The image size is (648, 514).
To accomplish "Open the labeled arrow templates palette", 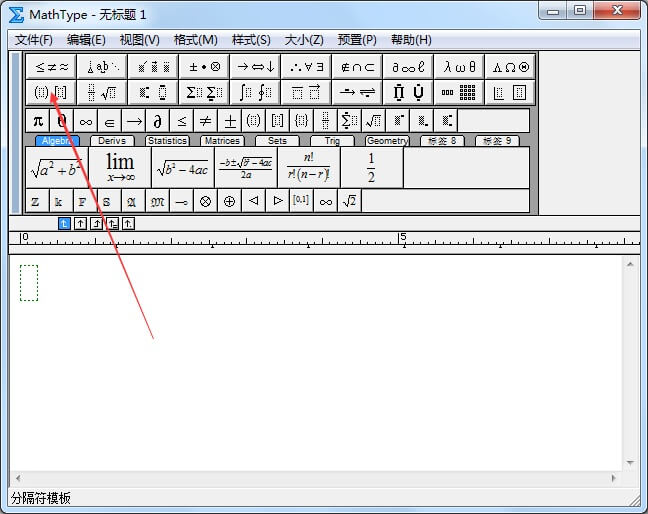I will 357,92.
